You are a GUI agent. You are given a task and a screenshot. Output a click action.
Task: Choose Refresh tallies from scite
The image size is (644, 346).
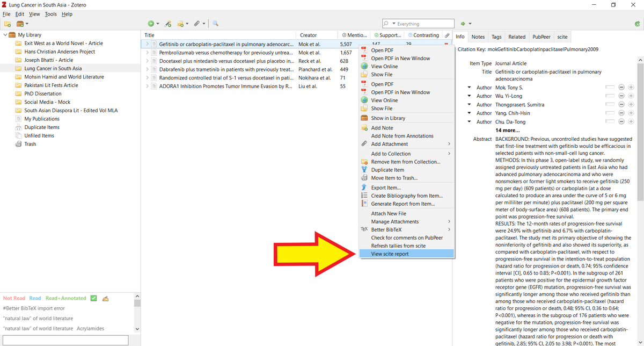pyautogui.click(x=406, y=246)
